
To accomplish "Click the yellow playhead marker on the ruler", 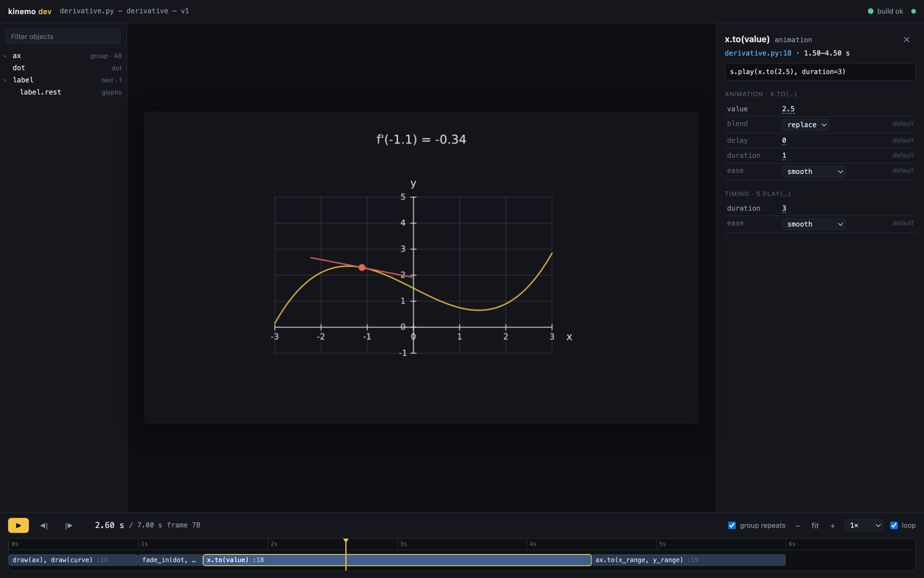I will click(x=346, y=541).
